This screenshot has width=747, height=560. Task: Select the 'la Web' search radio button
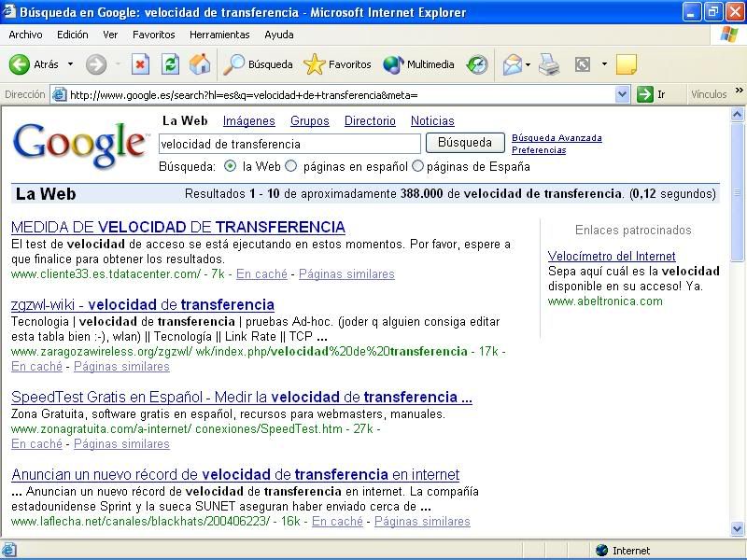click(x=230, y=166)
